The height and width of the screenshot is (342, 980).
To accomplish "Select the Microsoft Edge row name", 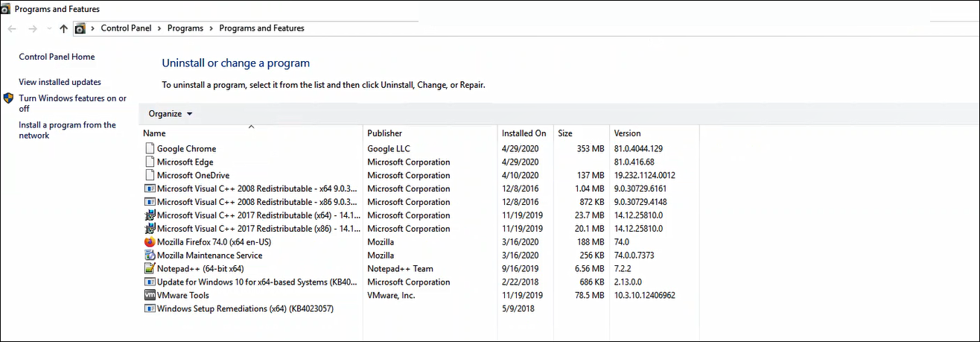I will (x=185, y=162).
